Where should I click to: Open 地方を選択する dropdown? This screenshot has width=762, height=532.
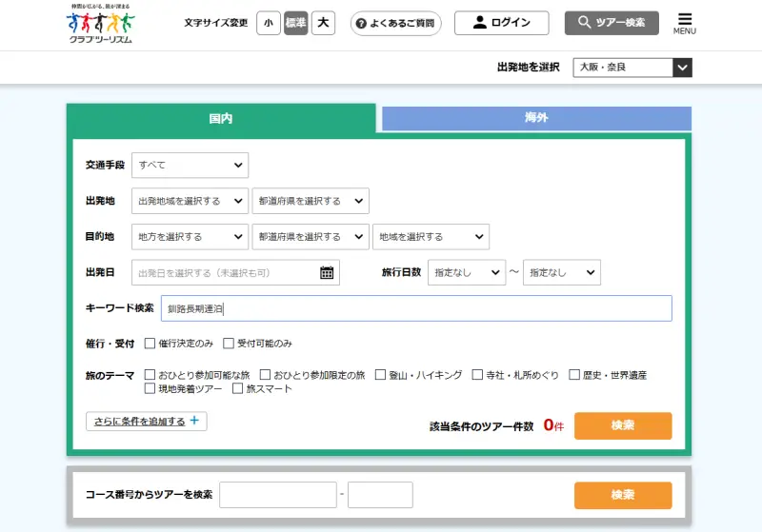190,237
